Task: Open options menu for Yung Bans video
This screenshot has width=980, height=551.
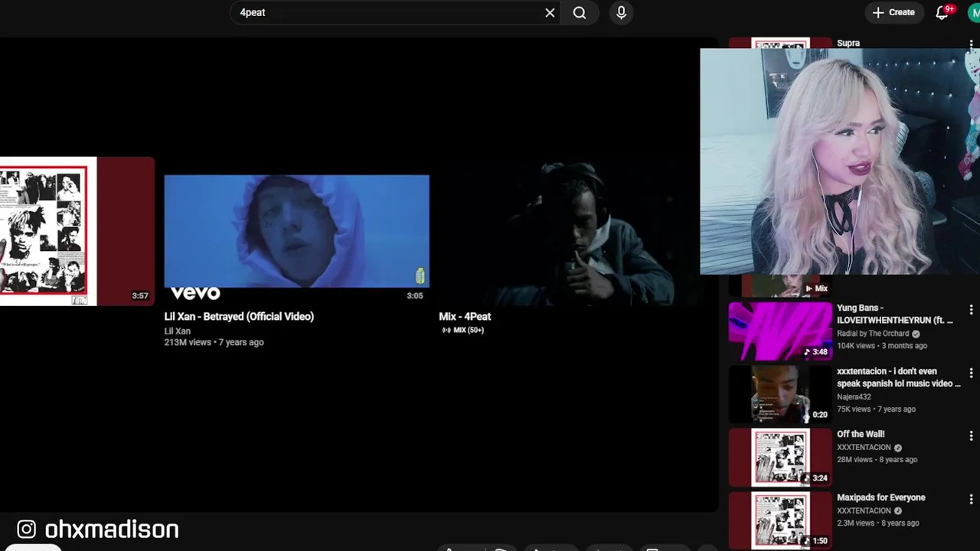Action: tap(971, 310)
